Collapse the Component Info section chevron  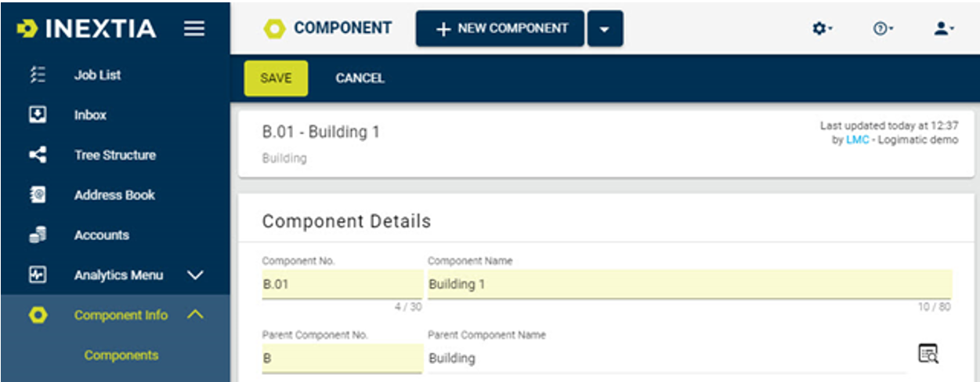point(196,315)
